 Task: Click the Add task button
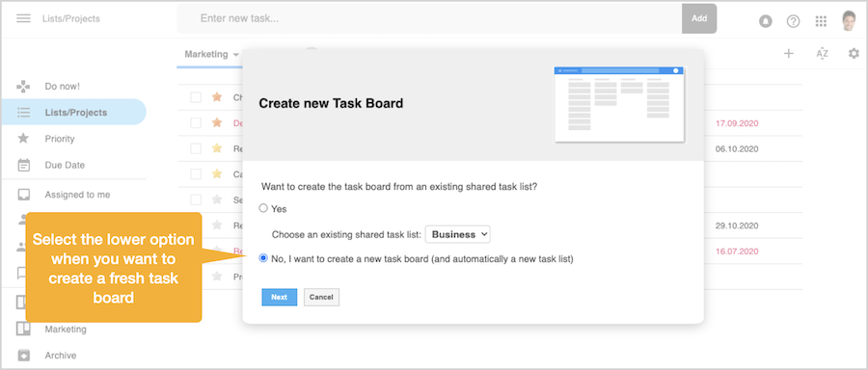click(x=699, y=18)
